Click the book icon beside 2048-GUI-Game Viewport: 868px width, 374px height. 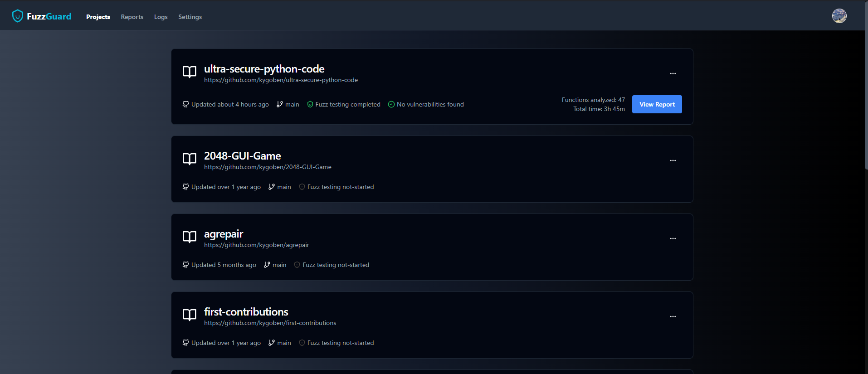tap(190, 159)
